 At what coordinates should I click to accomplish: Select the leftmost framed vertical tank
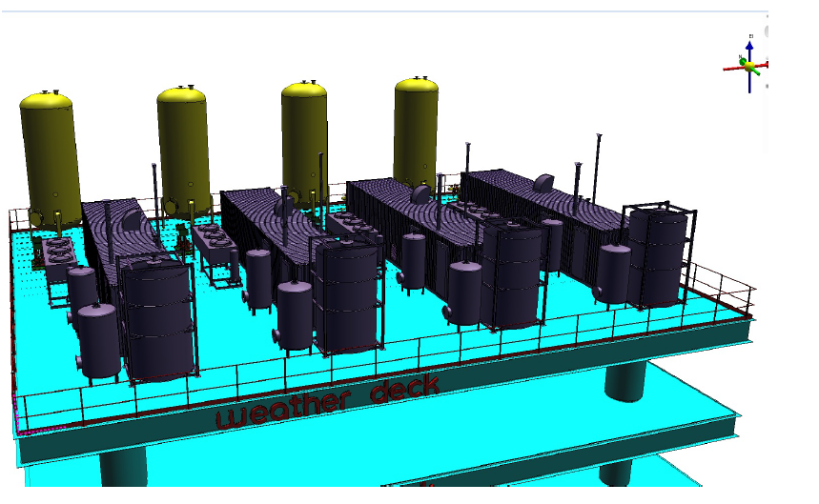(159, 319)
